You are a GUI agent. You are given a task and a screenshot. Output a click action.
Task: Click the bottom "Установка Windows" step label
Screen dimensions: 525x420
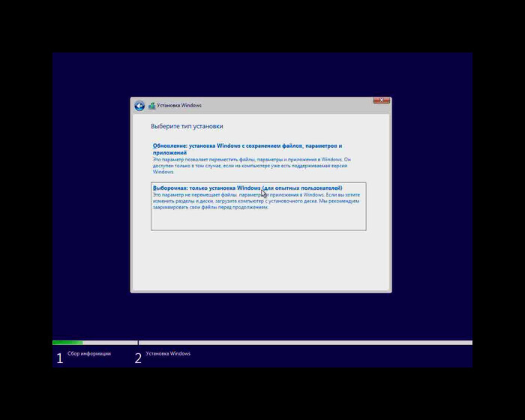pos(168,354)
